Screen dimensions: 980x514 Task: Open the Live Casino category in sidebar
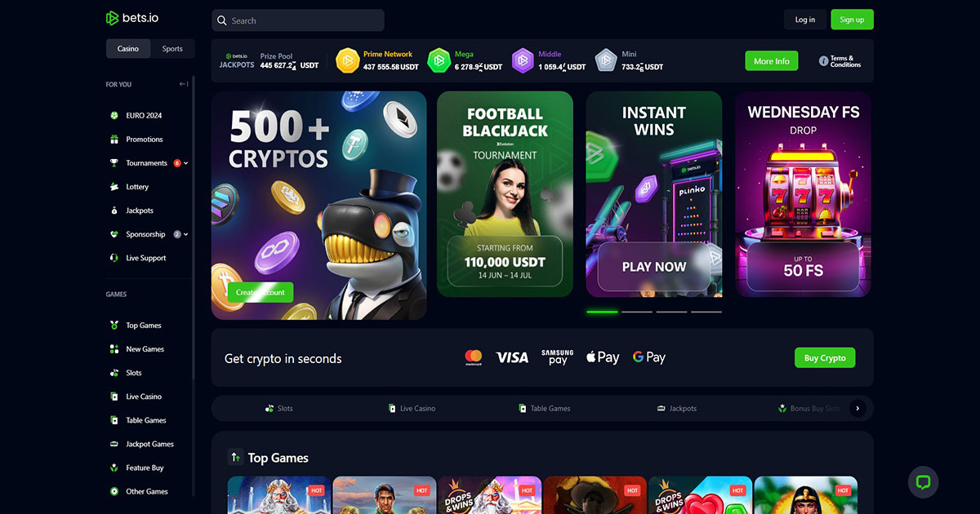click(144, 397)
